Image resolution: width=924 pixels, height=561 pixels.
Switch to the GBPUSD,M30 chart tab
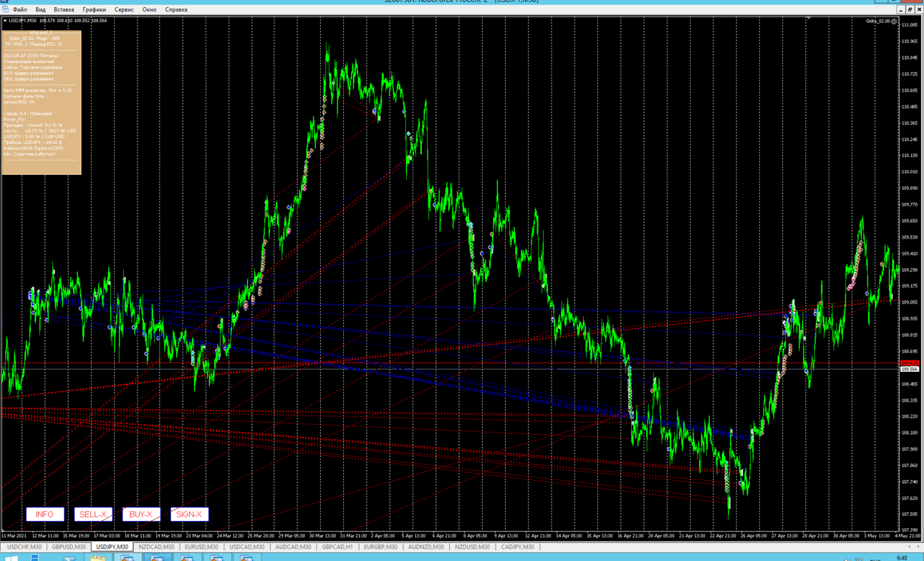click(x=69, y=547)
